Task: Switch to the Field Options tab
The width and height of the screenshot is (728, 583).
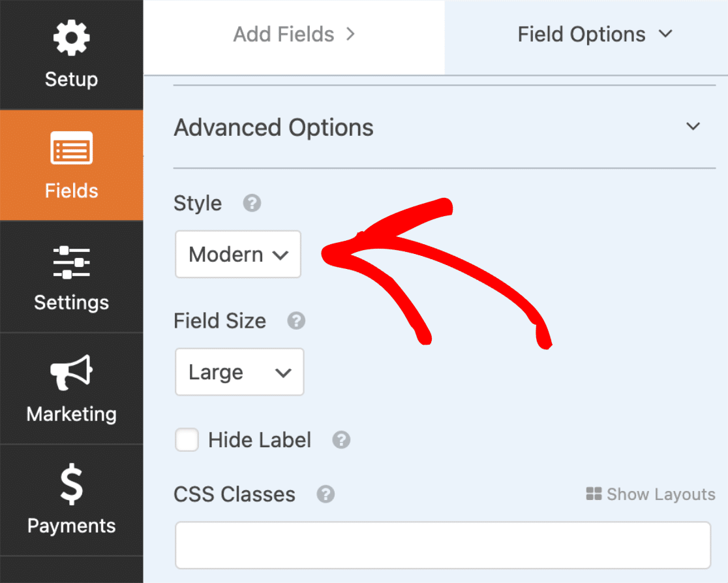Action: click(x=586, y=35)
